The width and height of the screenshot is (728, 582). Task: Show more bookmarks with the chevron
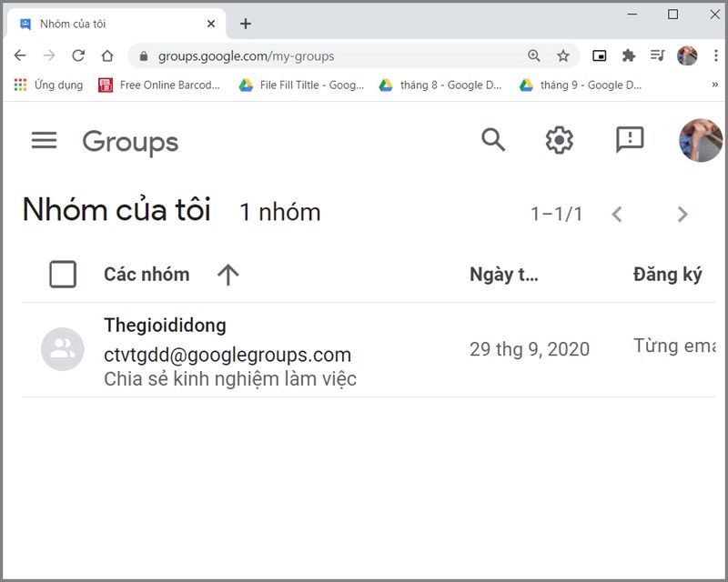click(714, 85)
